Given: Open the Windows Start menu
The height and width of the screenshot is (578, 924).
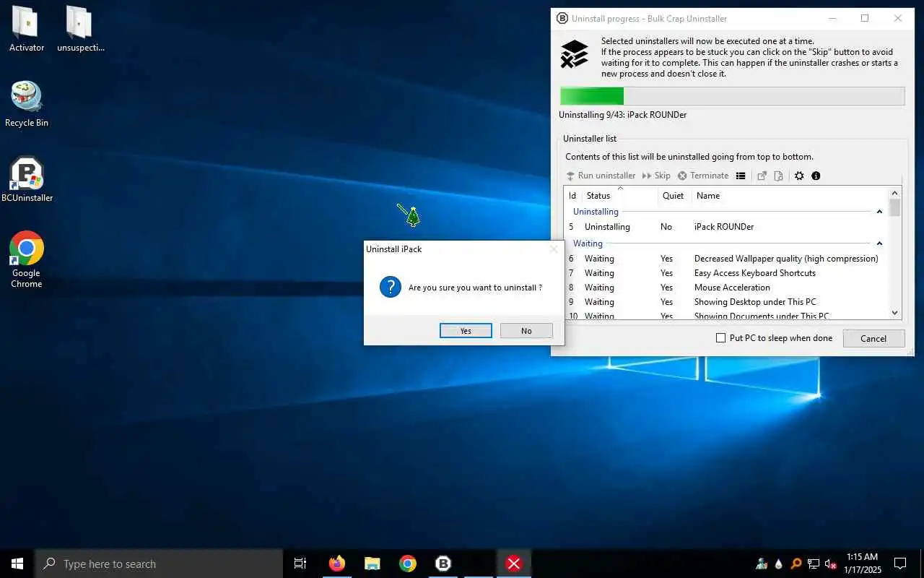Looking at the screenshot, I should point(17,564).
